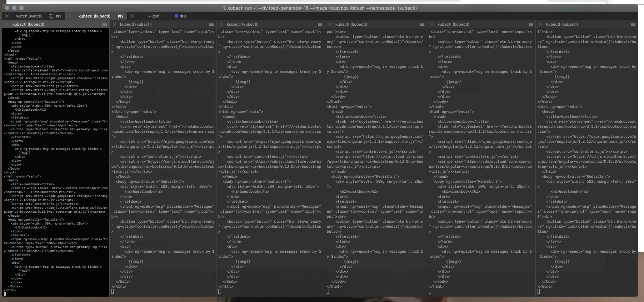Focus the cursor prompt in the rightmost pane
The image size is (644, 302).
(539, 291)
